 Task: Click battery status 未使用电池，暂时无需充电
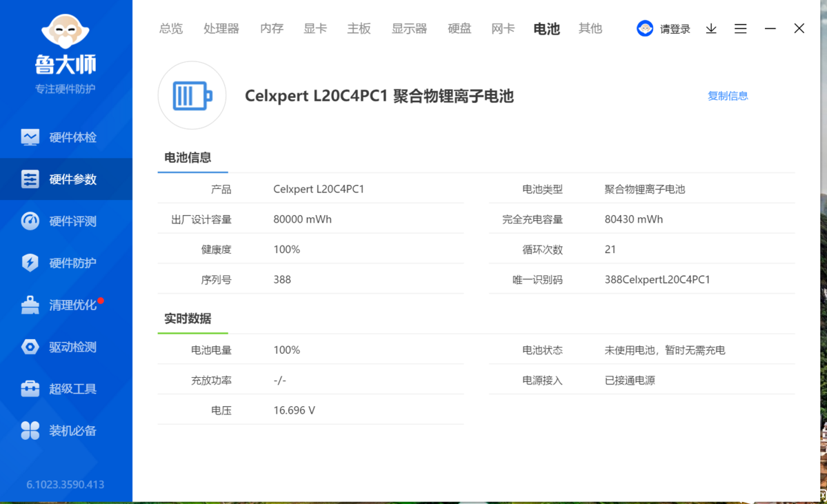click(664, 350)
